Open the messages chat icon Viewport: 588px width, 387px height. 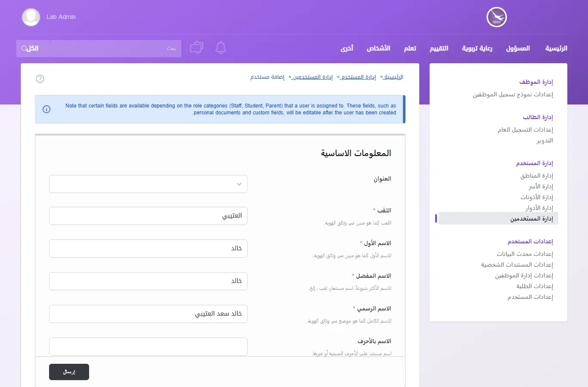click(x=197, y=48)
